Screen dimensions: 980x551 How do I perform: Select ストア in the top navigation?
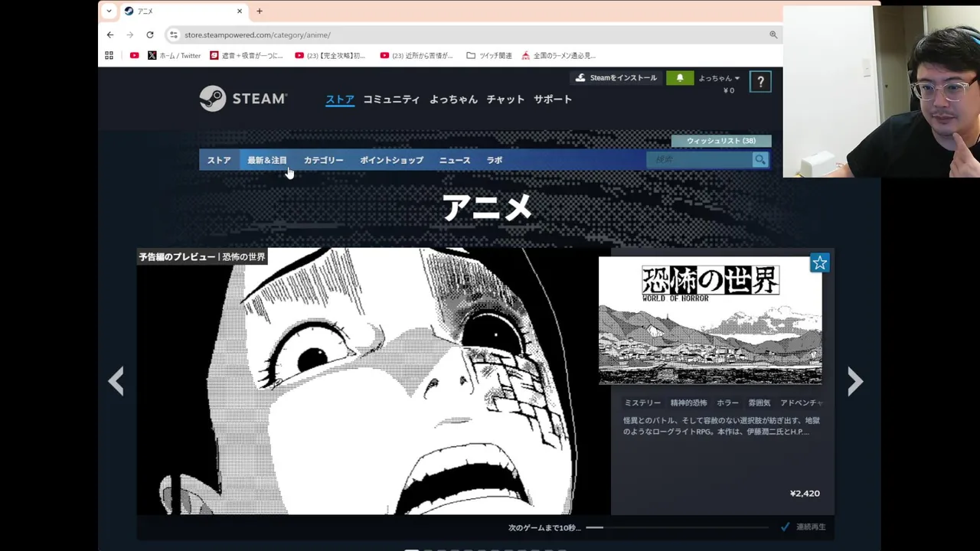(340, 99)
